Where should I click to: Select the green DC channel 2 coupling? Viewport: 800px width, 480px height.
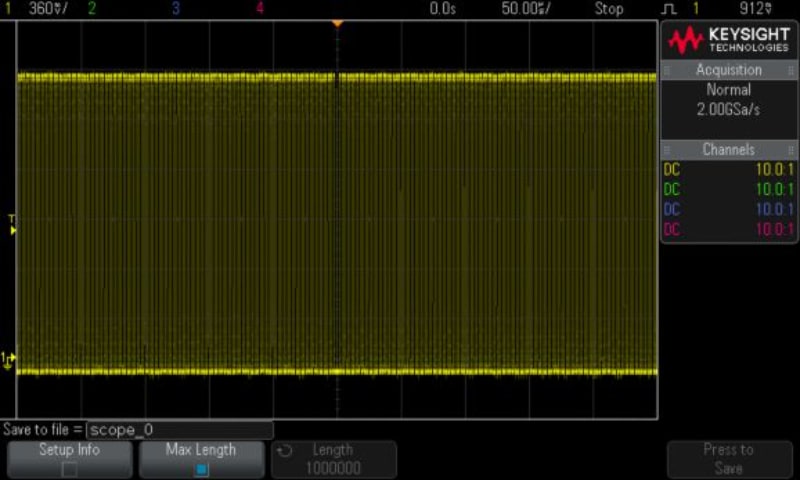click(x=672, y=189)
